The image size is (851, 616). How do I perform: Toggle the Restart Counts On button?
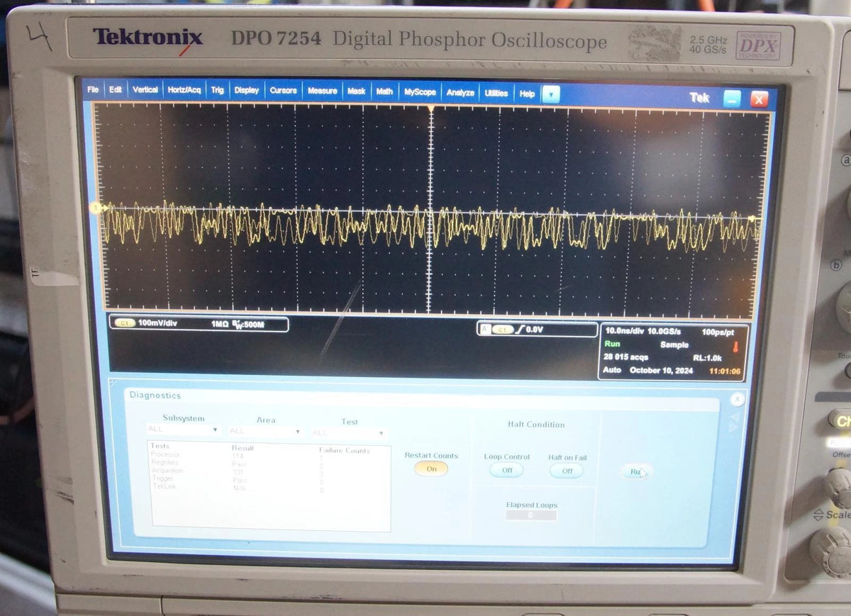tap(431, 469)
